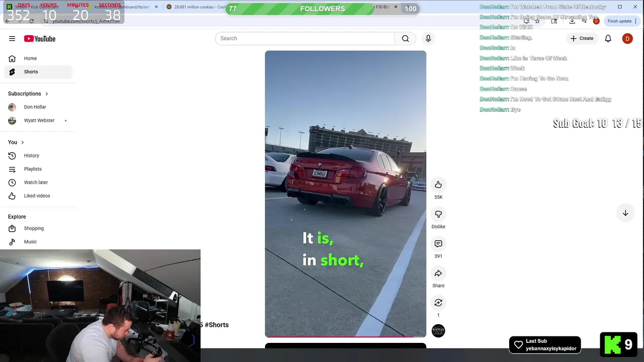Open Playlists in the sidebar
Image resolution: width=644 pixels, height=362 pixels.
point(38,169)
